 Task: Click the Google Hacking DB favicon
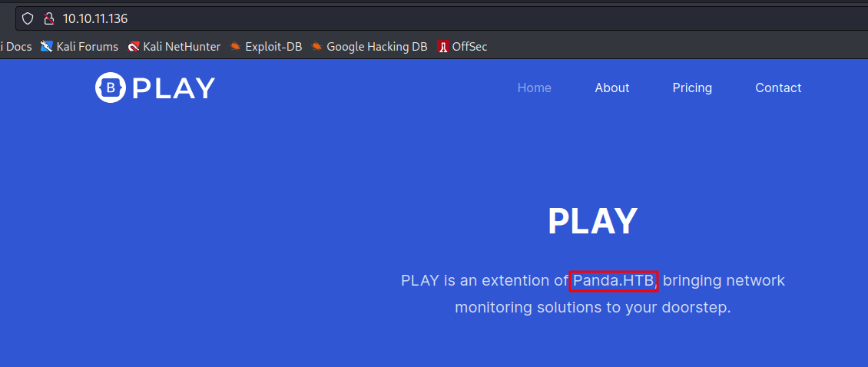pyautogui.click(x=317, y=47)
